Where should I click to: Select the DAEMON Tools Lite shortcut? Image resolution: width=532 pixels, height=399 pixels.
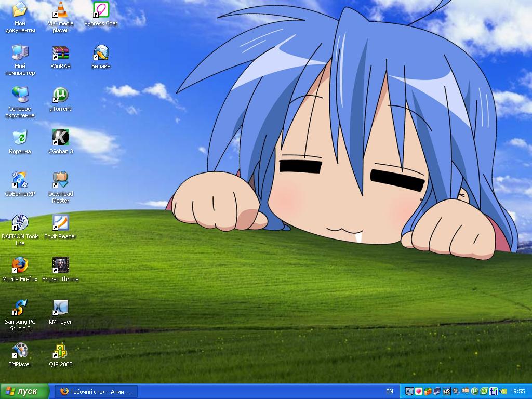[x=20, y=230]
